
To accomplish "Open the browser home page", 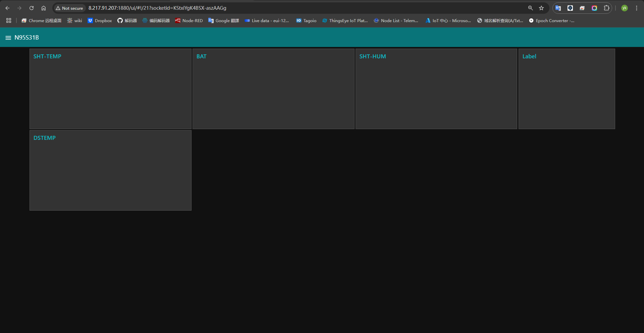I will (44, 8).
